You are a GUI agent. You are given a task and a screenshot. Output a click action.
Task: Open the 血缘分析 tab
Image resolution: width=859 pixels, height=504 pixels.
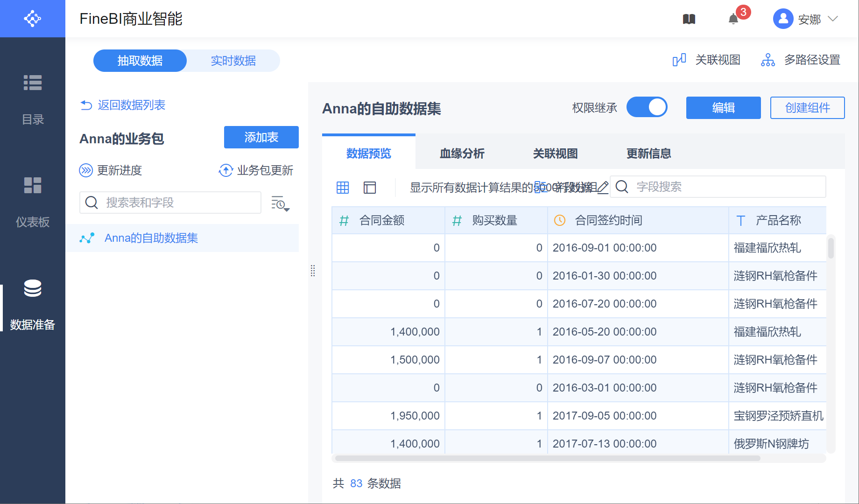[x=462, y=153]
